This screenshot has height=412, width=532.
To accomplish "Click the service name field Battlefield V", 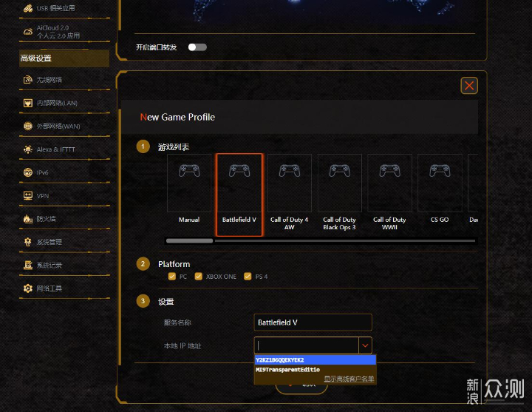I will 313,322.
